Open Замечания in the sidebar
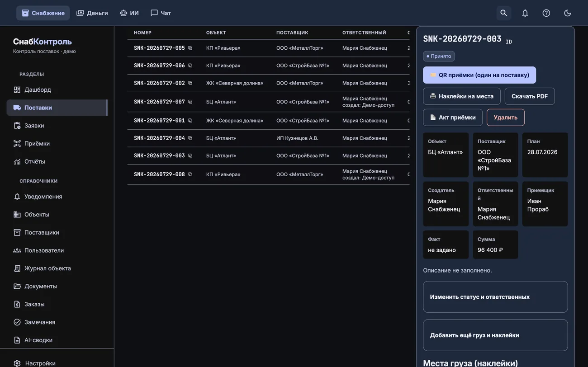This screenshot has height=367, width=588. [57, 322]
